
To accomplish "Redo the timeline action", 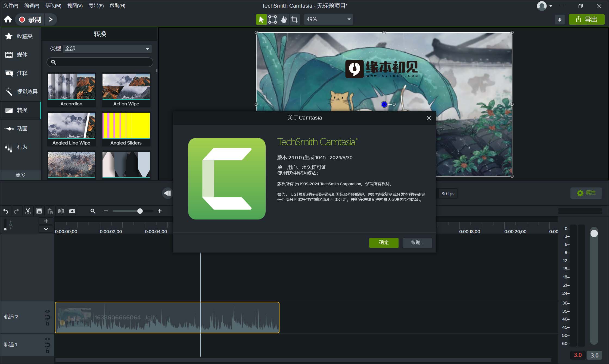I will [x=17, y=211].
